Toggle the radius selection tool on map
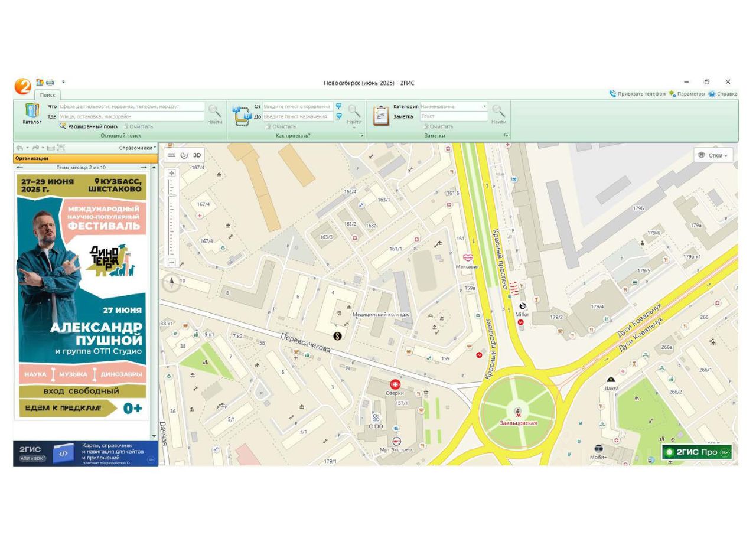 [x=184, y=155]
